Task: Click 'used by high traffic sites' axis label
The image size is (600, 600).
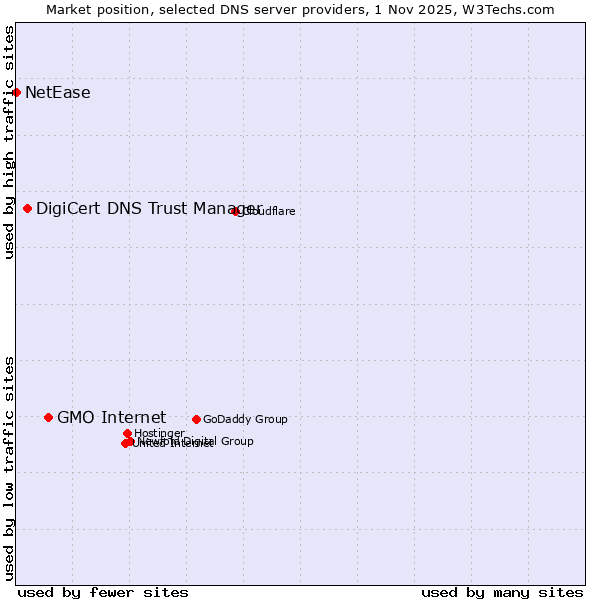Action: pos(9,142)
